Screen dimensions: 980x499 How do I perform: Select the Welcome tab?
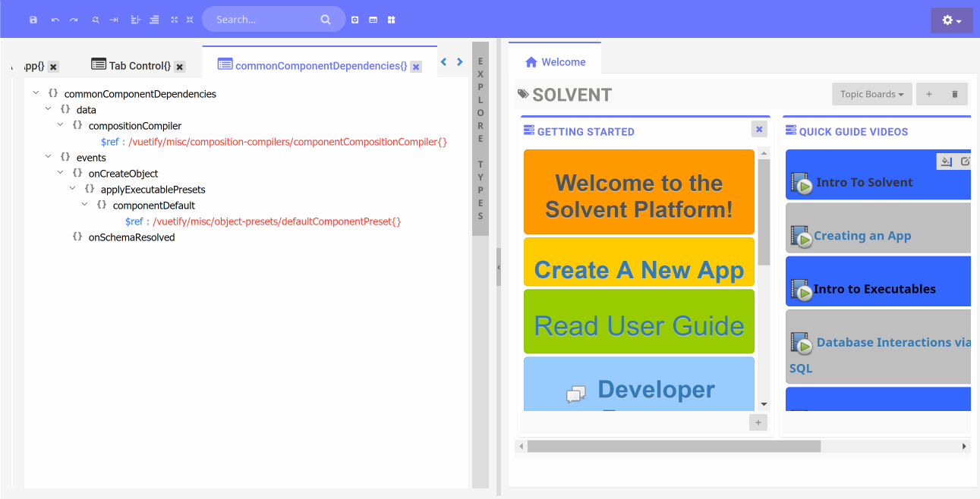click(555, 62)
